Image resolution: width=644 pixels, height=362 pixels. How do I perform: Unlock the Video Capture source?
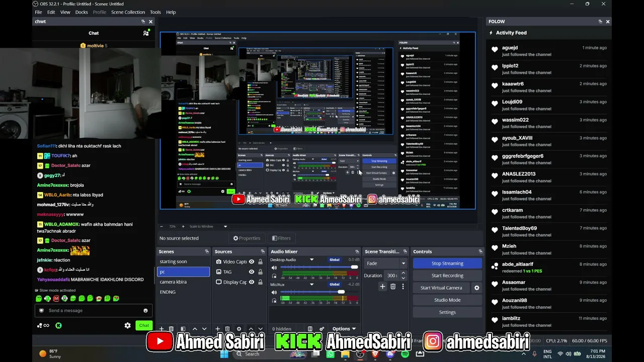[x=260, y=262]
